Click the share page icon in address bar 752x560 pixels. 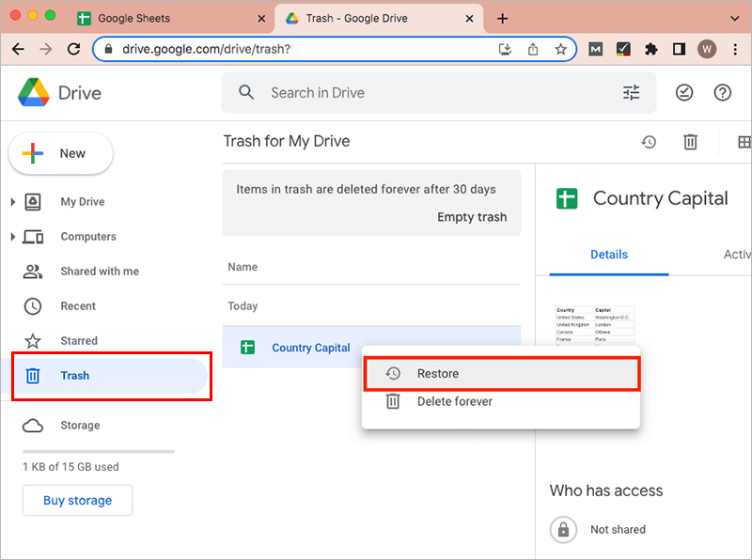(533, 49)
